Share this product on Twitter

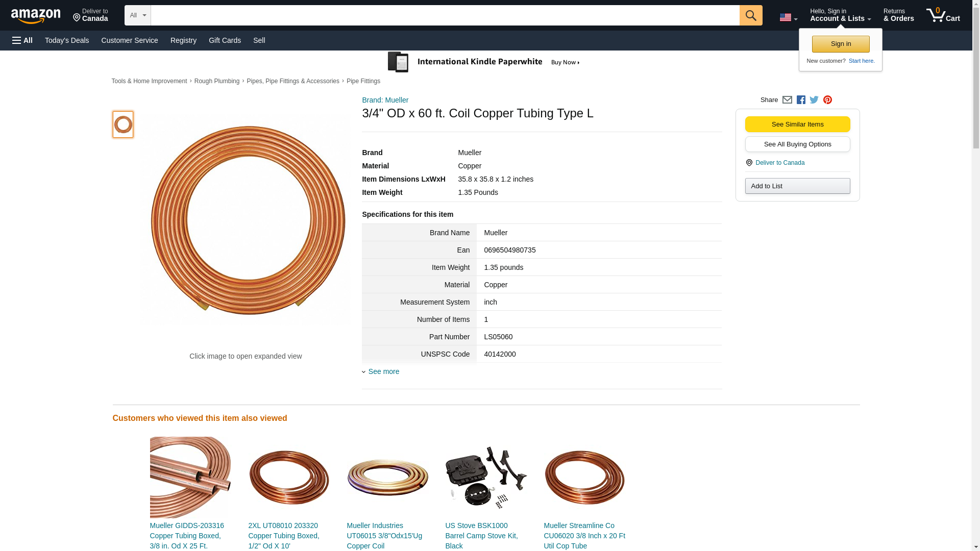(x=814, y=100)
